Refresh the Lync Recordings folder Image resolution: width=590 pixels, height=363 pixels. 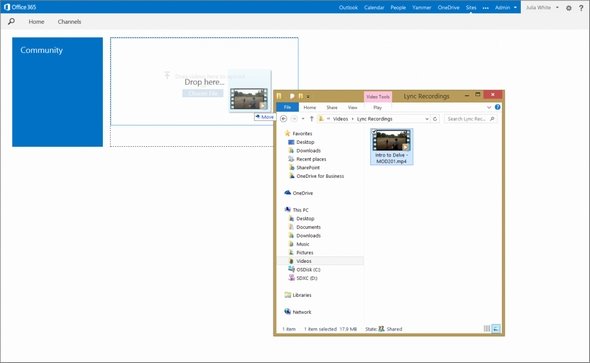(435, 119)
